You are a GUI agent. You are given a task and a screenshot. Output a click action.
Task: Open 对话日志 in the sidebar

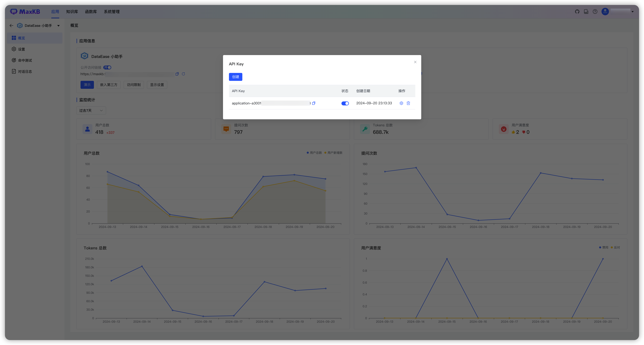(25, 72)
